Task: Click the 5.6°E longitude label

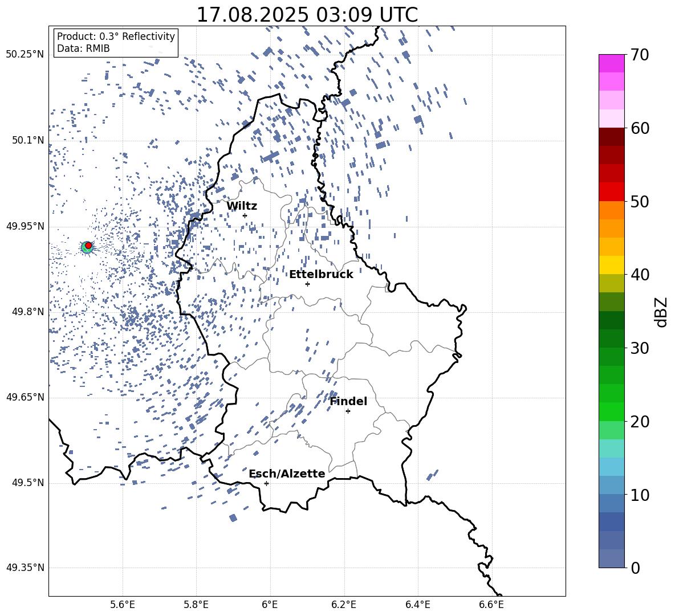Action: (x=122, y=605)
